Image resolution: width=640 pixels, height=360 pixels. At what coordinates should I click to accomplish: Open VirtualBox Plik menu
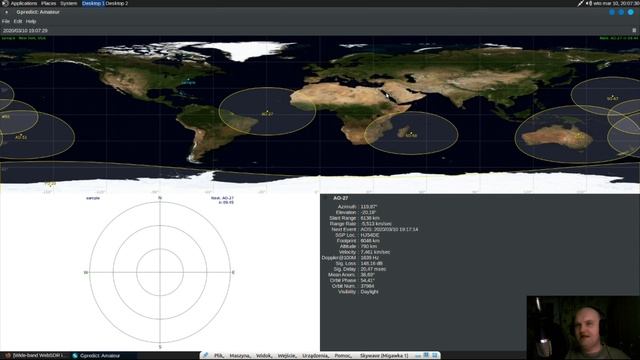pyautogui.click(x=219, y=356)
